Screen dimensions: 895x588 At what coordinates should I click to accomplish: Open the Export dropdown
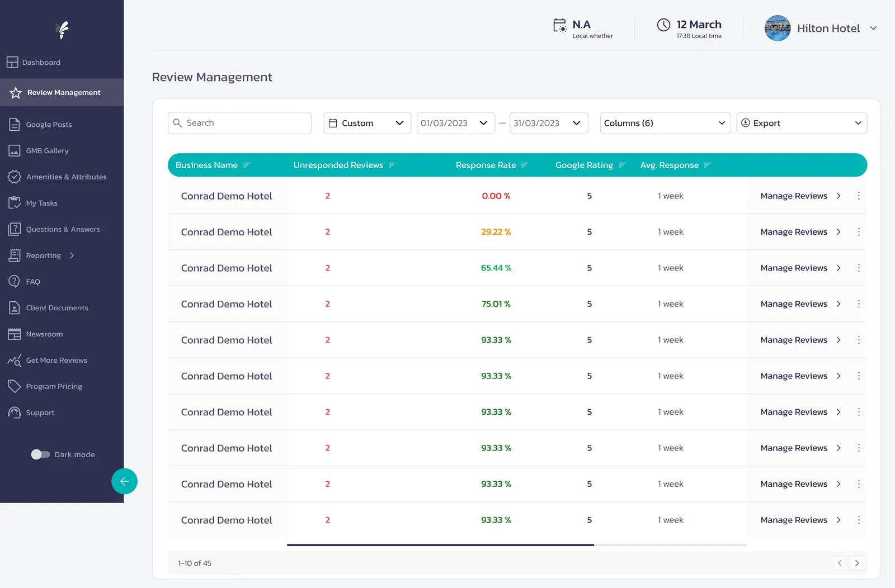pos(802,123)
